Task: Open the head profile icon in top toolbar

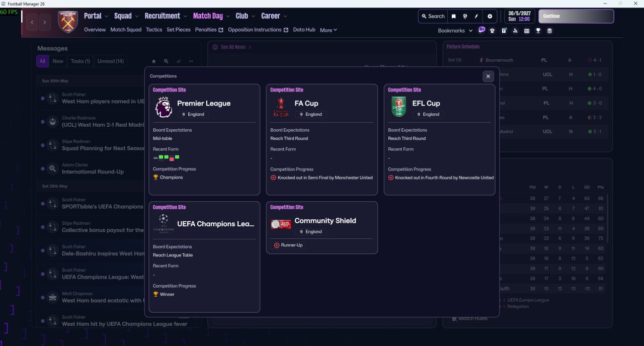Action: (x=465, y=16)
